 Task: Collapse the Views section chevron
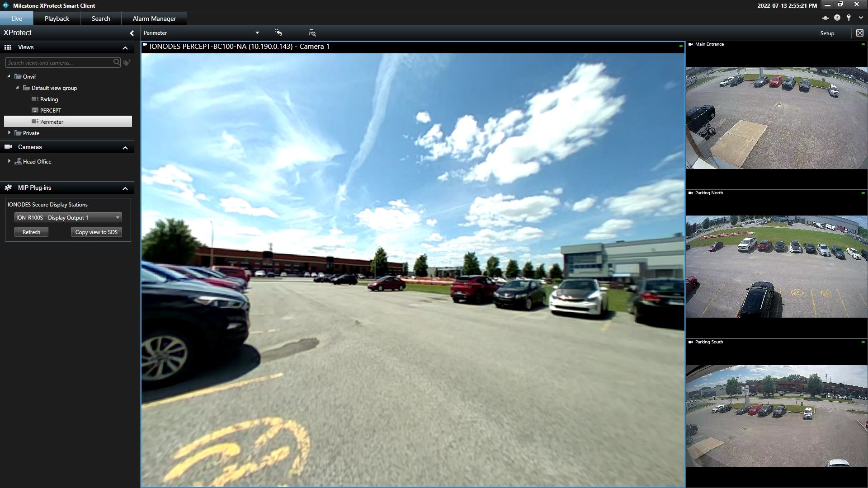click(x=125, y=48)
